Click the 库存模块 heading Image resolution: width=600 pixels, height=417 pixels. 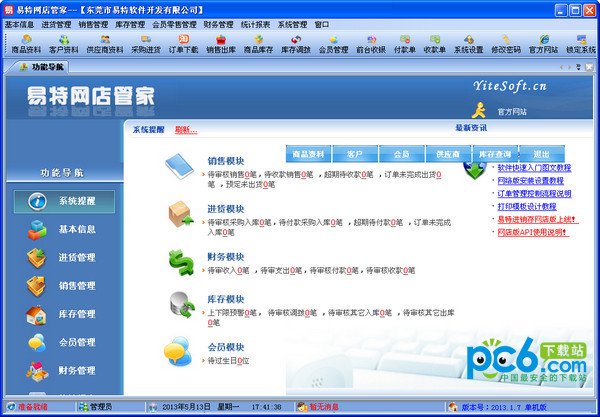pos(226,299)
